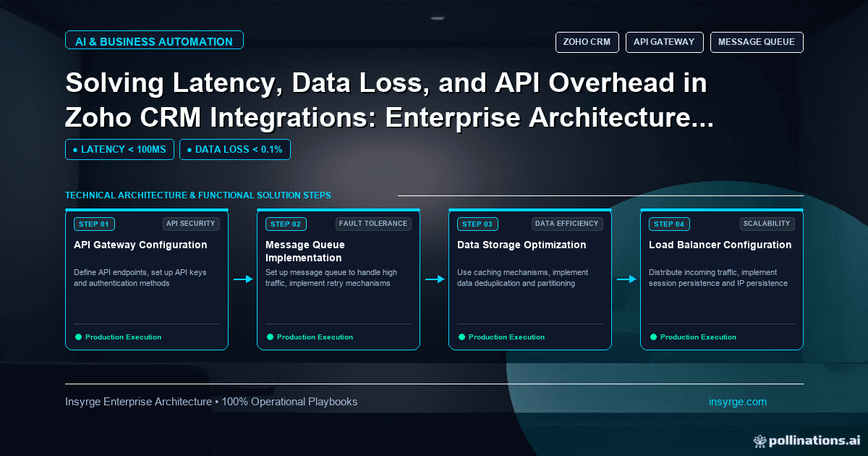Select the ZOHO CRM tag
Image resolution: width=868 pixels, height=456 pixels.
(587, 42)
